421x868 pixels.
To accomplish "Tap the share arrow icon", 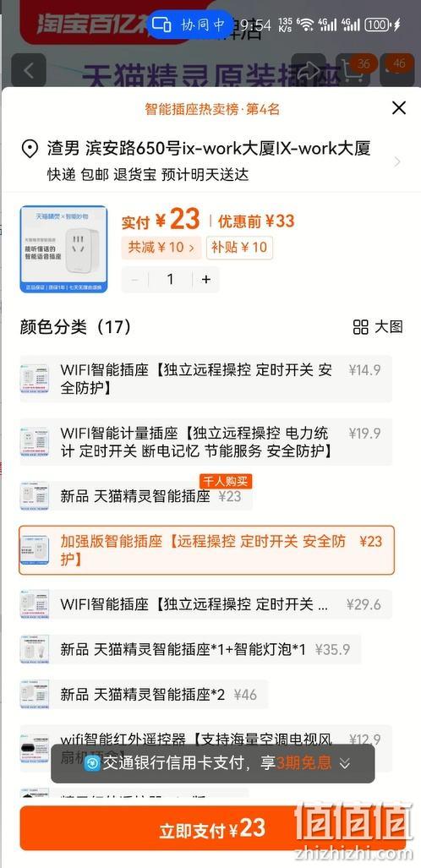I will coord(309,70).
